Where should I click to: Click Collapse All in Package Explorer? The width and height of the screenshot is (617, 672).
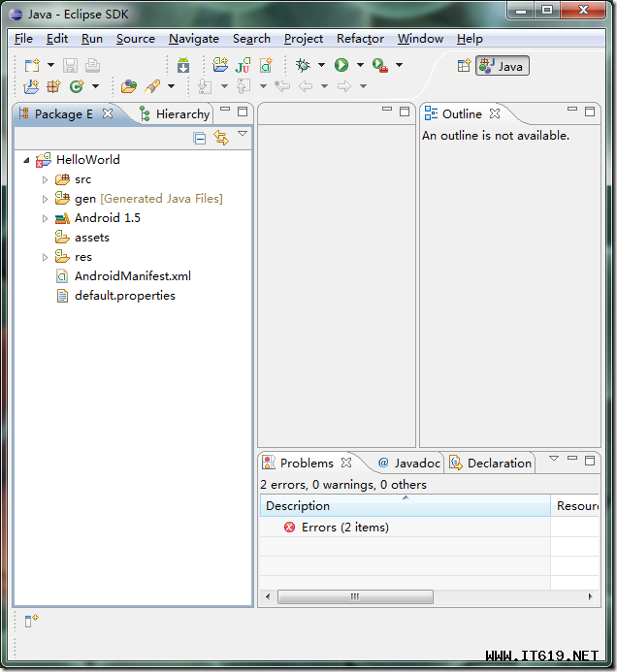(x=200, y=138)
